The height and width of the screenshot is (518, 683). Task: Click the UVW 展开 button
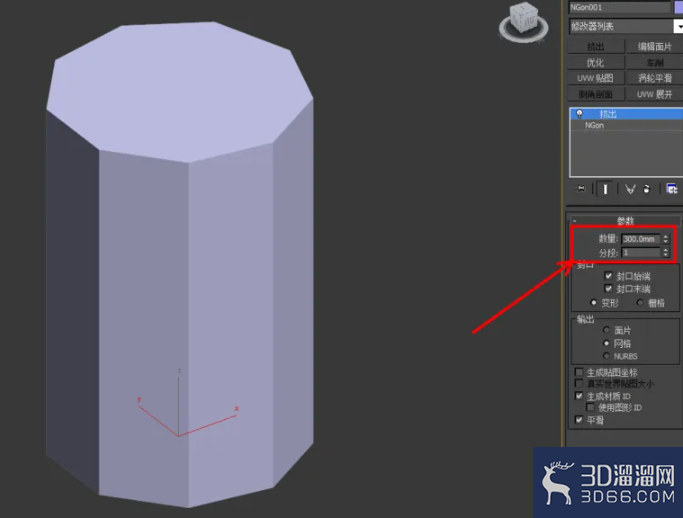[655, 95]
